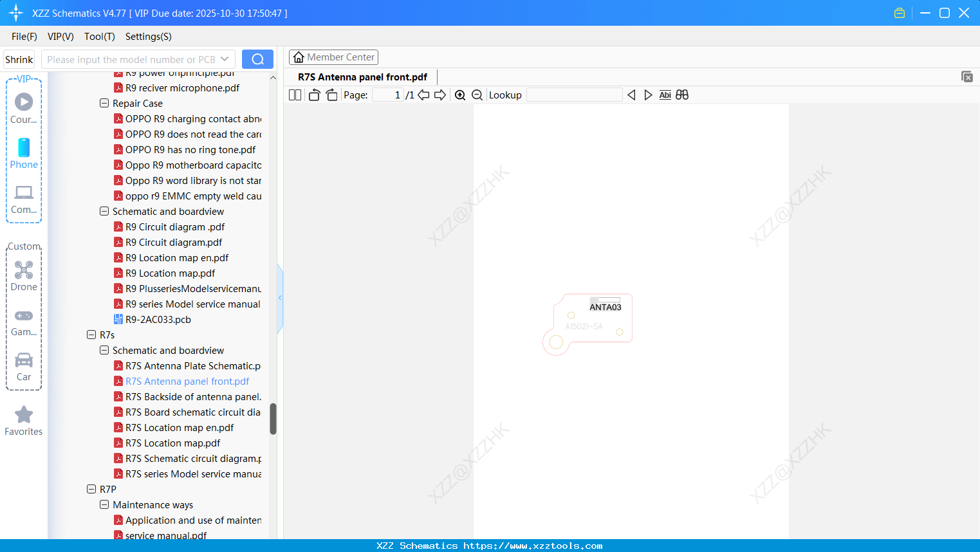Go to the previous page arrow
Image resolution: width=980 pixels, height=552 pixels.
pos(423,95)
